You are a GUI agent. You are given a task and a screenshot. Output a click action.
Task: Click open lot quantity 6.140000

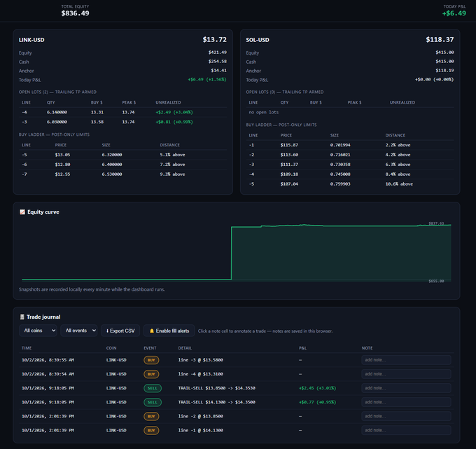tap(57, 112)
